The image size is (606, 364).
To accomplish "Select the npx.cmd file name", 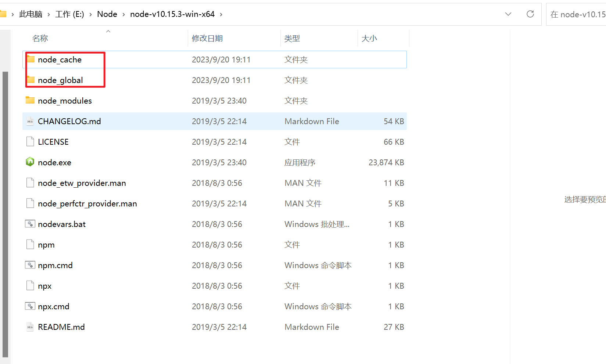I will click(x=54, y=306).
